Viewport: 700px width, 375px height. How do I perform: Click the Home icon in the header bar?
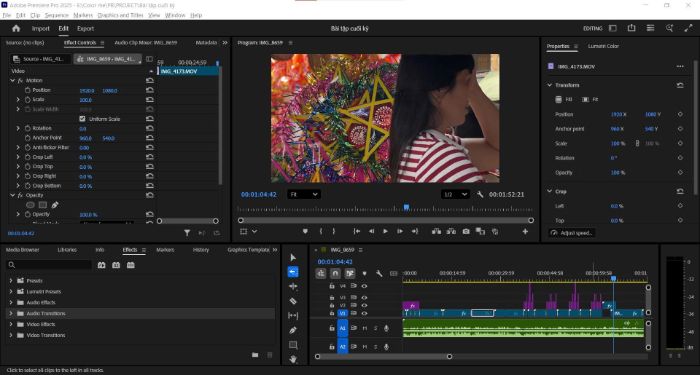click(x=16, y=29)
